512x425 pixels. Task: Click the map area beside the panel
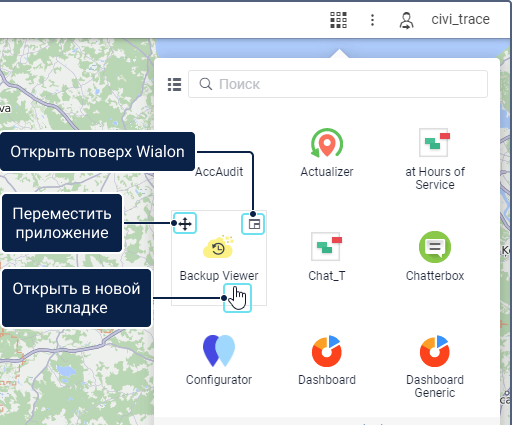click(77, 83)
